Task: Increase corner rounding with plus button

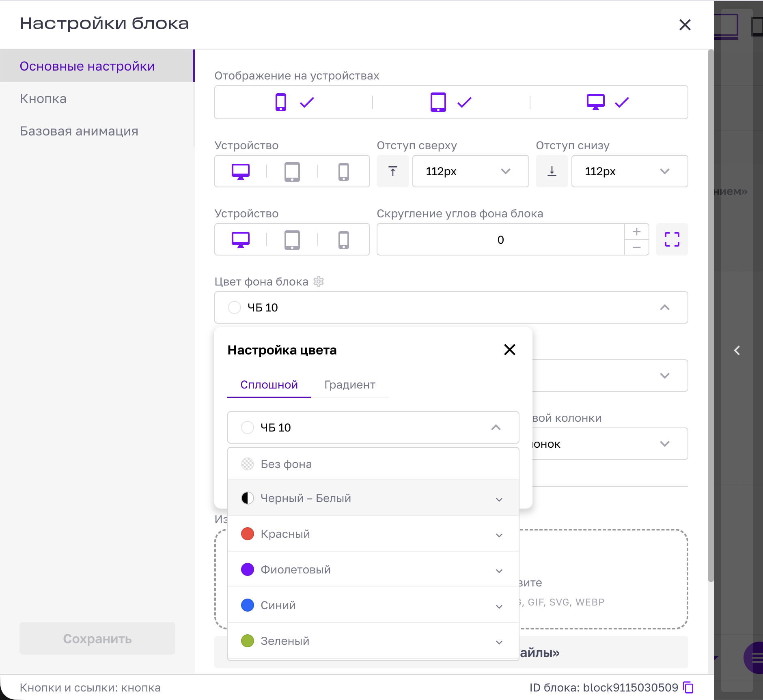Action: (x=637, y=232)
